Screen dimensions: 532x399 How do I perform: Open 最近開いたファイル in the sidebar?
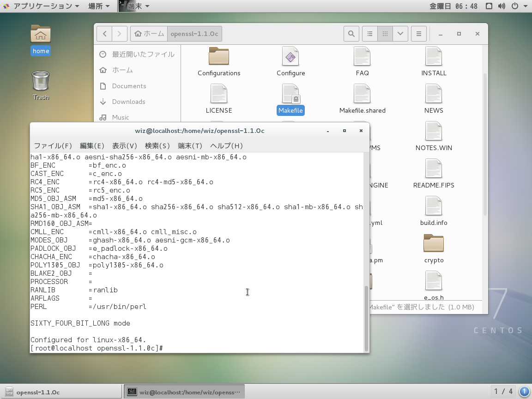tap(137, 54)
